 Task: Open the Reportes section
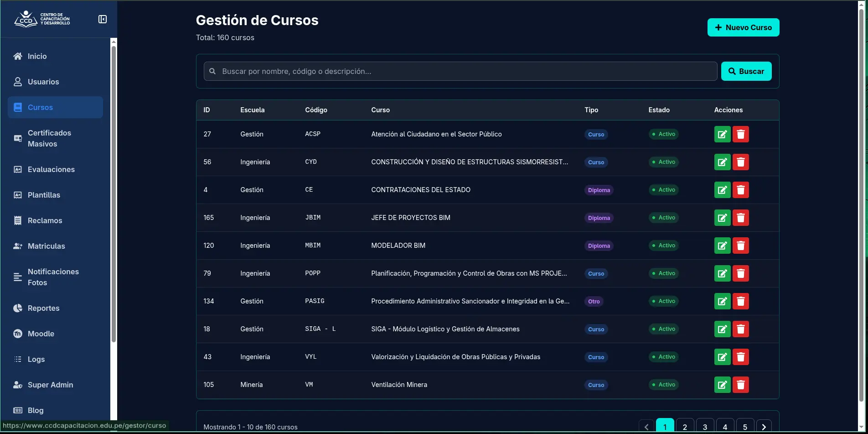pyautogui.click(x=55, y=308)
